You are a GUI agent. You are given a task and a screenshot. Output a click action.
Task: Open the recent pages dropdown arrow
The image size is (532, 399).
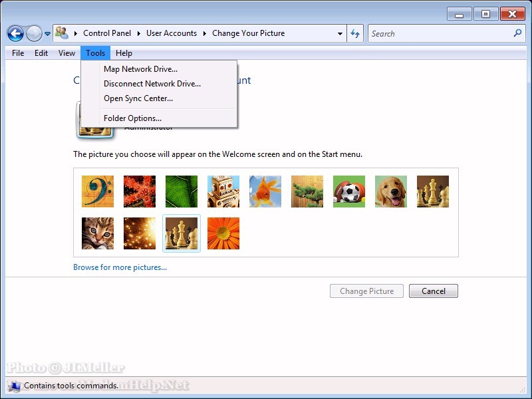pyautogui.click(x=47, y=34)
